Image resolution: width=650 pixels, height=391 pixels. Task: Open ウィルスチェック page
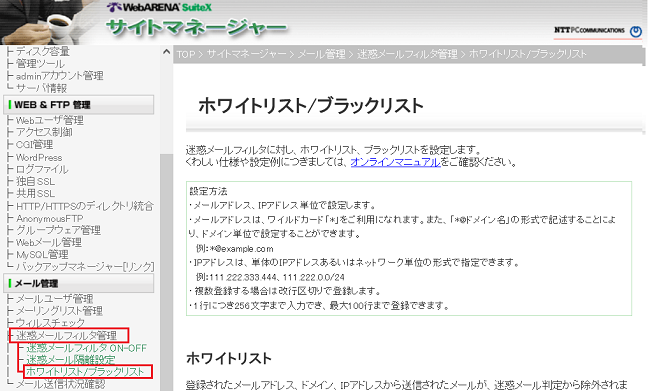pos(50,323)
